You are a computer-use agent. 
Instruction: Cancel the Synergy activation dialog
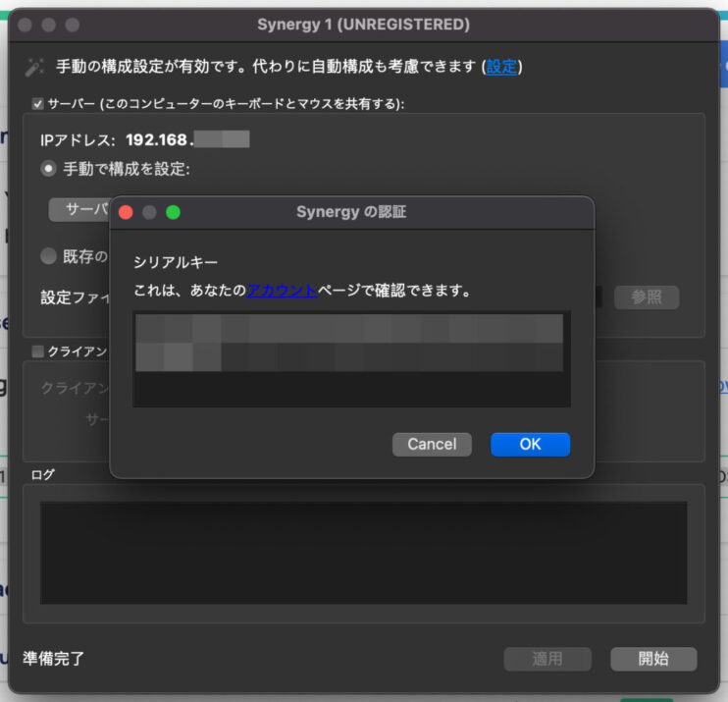coord(432,444)
